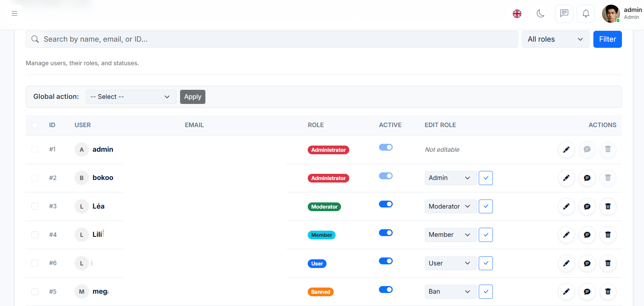Viewport: 644px width, 306px height.
Task: Edit user bokoo with pencil icon
Action: [566, 178]
